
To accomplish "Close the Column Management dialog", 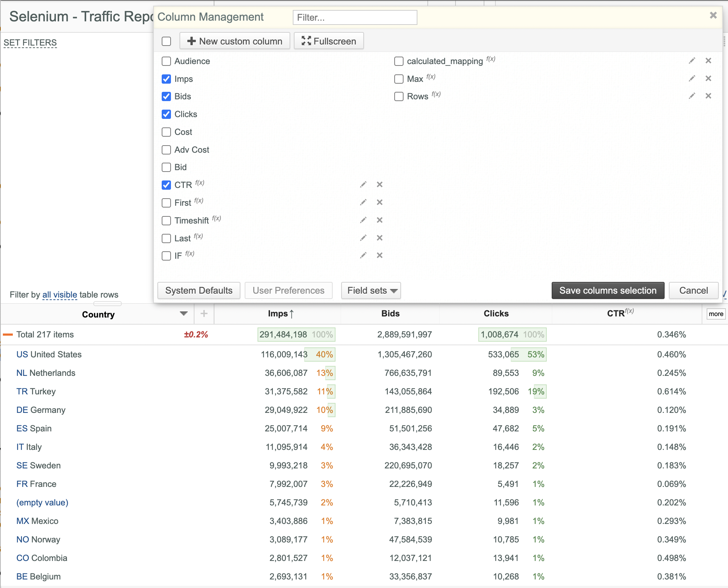I will tap(713, 15).
